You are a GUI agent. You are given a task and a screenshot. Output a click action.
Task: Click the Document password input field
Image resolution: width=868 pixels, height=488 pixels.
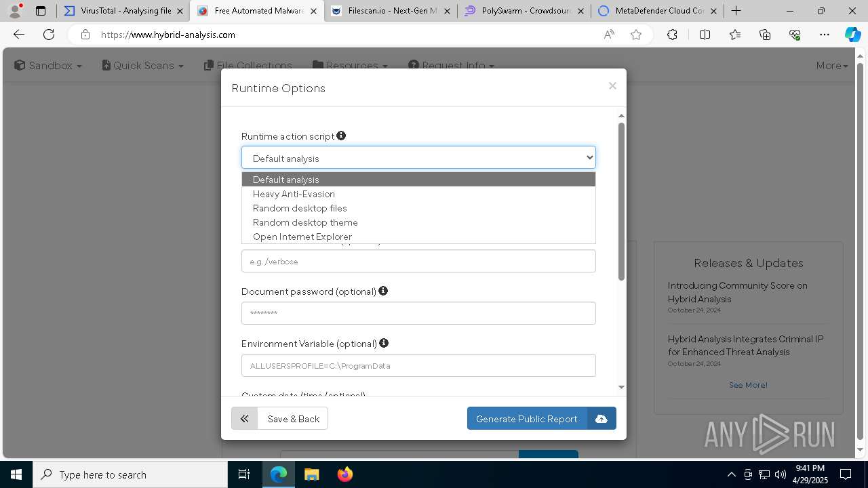(418, 313)
